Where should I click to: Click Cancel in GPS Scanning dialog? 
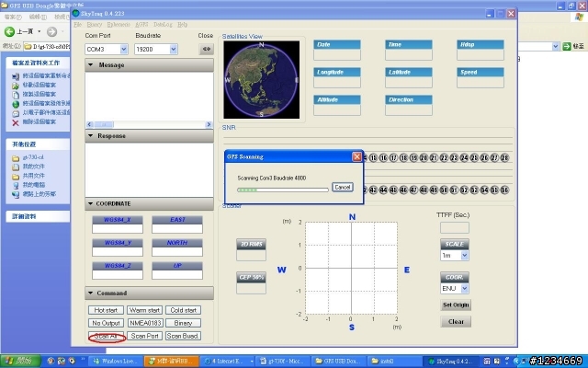click(343, 187)
